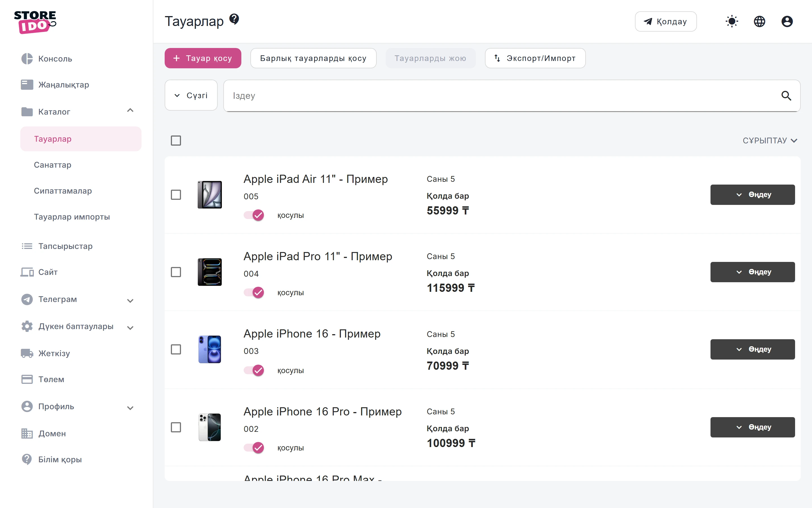This screenshot has height=508, width=812.
Task: Open language selector globe icon
Action: [x=759, y=21]
